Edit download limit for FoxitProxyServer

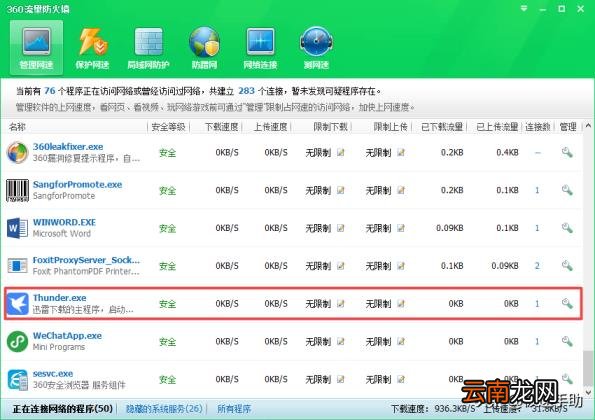tap(341, 266)
